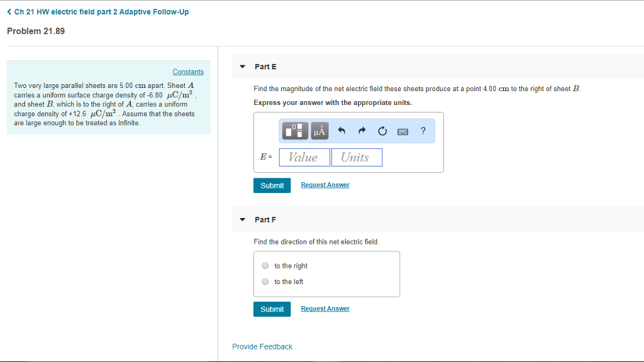Click Provide Feedback link
This screenshot has height=362, width=644.
pyautogui.click(x=262, y=346)
